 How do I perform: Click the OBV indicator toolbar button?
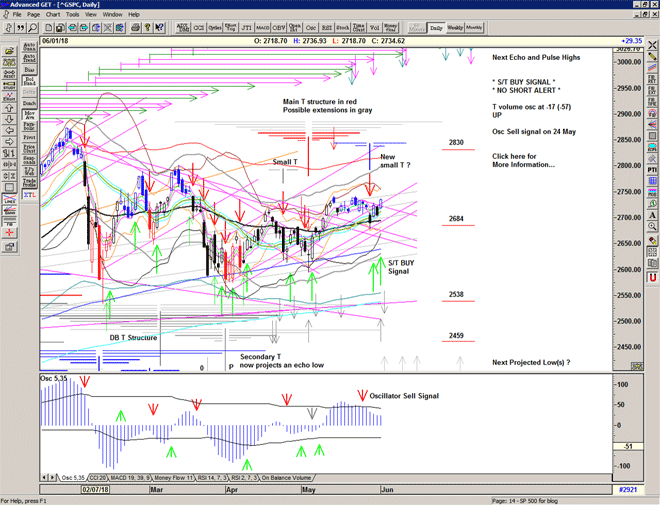pyautogui.click(x=277, y=28)
